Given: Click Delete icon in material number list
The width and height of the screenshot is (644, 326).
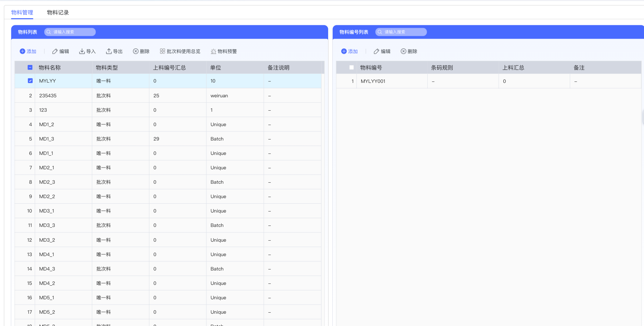Looking at the screenshot, I should point(403,51).
